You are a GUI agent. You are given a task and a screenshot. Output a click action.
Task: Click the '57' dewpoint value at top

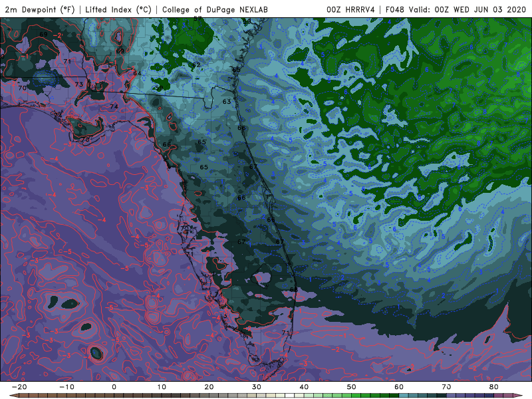(x=198, y=19)
